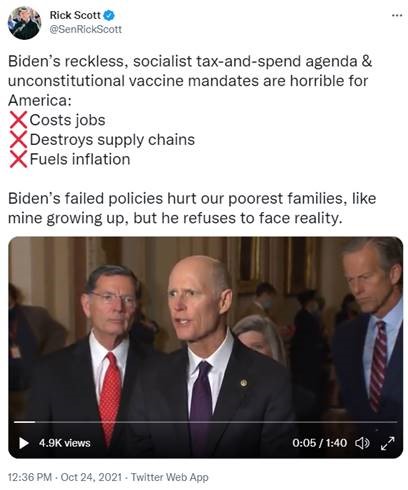The height and width of the screenshot is (490, 408).
Task: Expand the video to fullscreen
Action: [x=387, y=443]
